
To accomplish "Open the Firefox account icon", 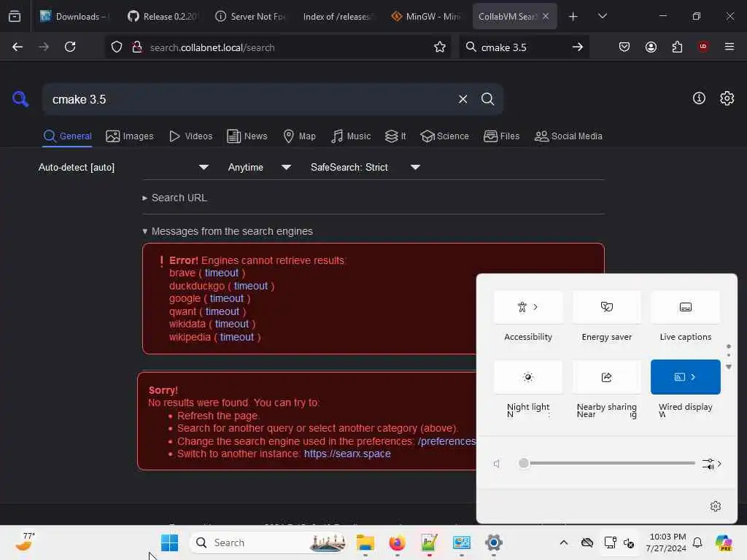I will point(651,47).
